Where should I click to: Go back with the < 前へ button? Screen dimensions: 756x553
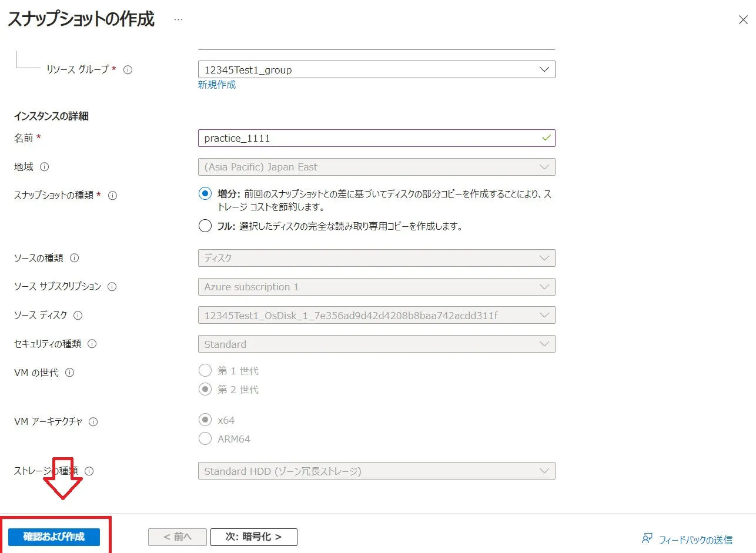[x=178, y=537]
